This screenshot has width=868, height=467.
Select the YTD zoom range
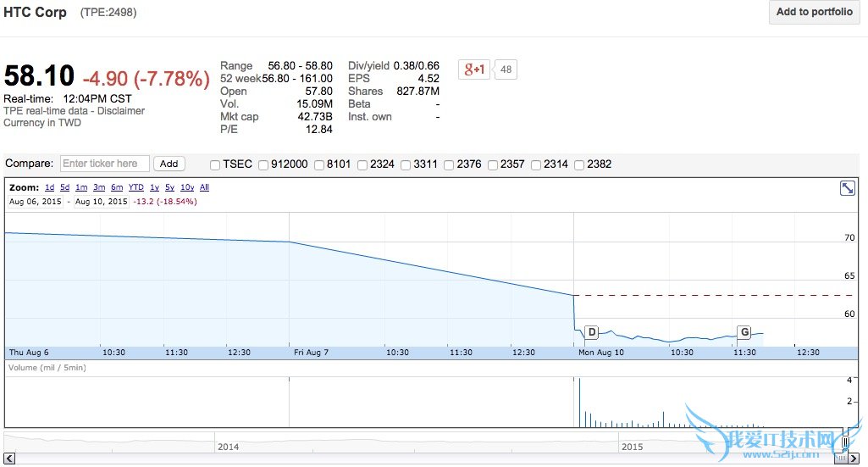pyautogui.click(x=136, y=187)
